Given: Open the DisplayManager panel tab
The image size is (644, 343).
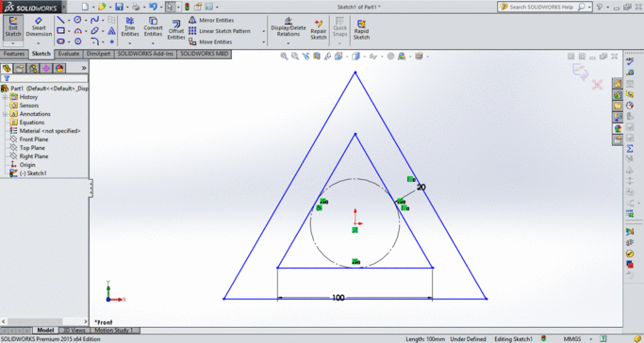Looking at the screenshot, I should coord(59,68).
